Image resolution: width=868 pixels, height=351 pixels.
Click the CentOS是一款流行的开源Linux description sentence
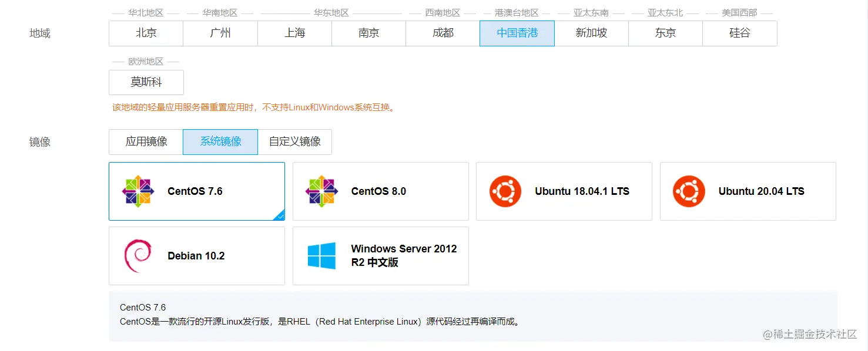click(x=320, y=322)
